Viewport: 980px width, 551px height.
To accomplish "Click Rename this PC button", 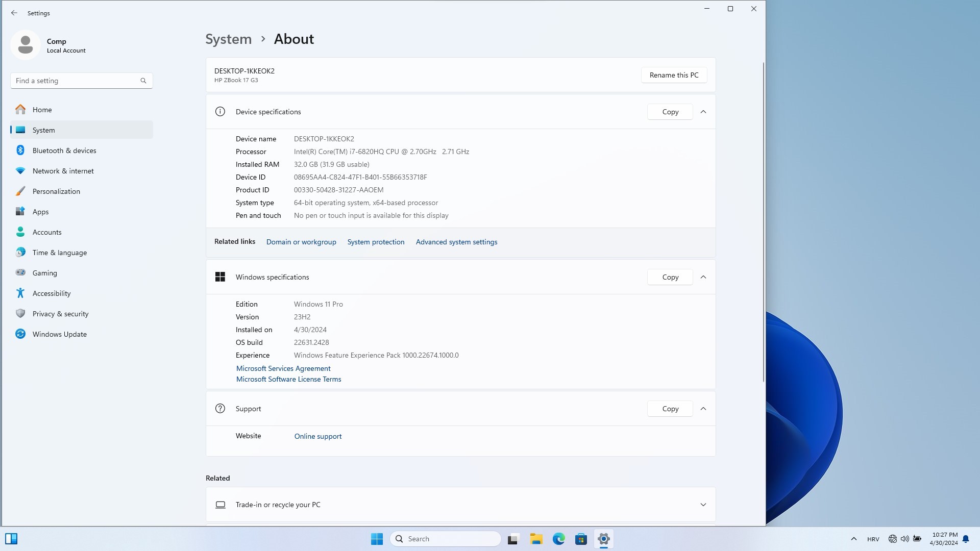I will click(x=674, y=75).
